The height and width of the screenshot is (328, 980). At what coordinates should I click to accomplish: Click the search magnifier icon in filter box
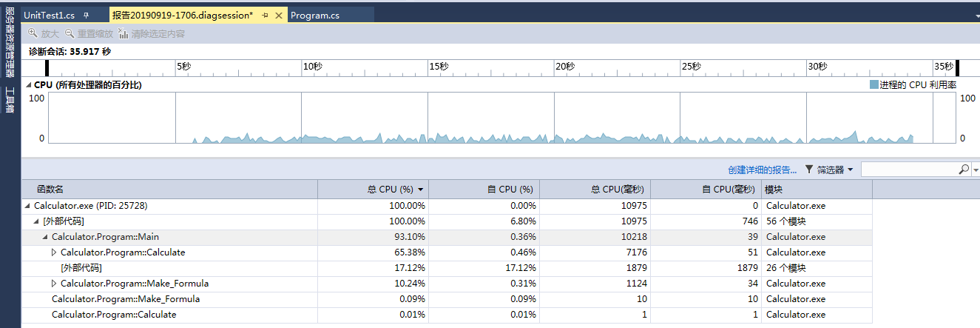coord(964,170)
